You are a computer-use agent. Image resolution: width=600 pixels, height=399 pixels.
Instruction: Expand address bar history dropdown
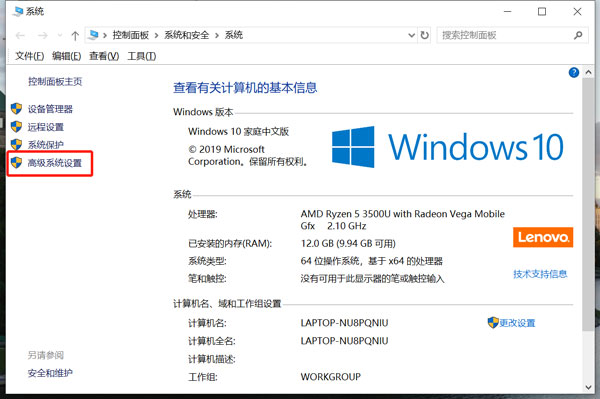coord(412,35)
